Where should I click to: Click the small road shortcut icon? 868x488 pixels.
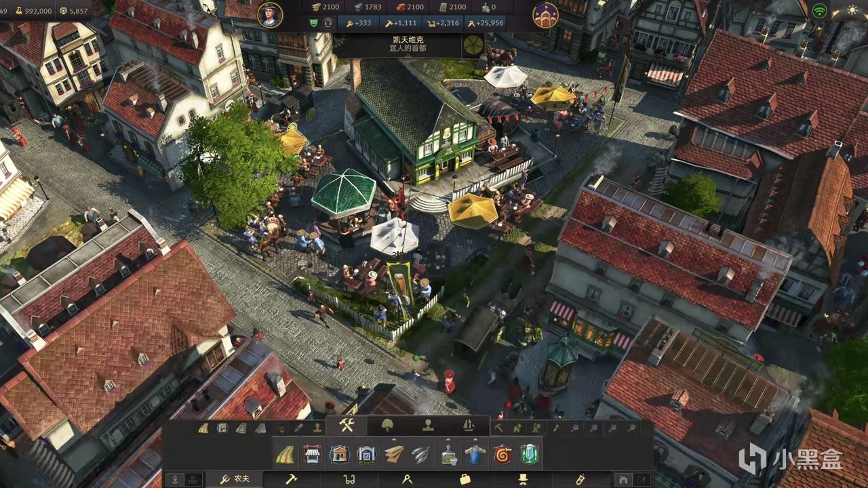coord(203,428)
